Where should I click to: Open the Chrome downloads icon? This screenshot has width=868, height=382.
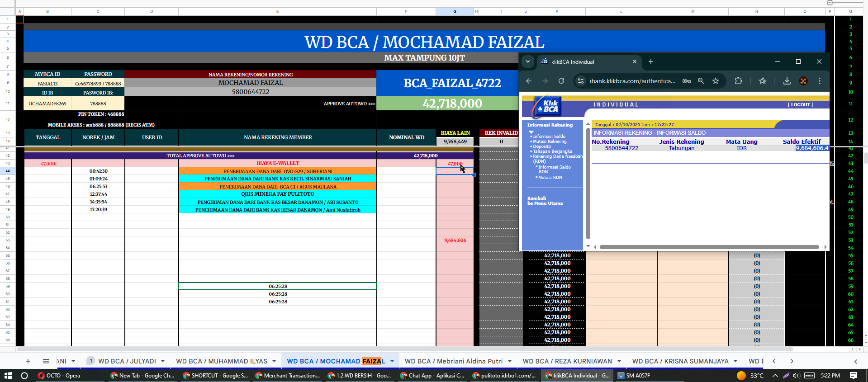pyautogui.click(x=787, y=81)
